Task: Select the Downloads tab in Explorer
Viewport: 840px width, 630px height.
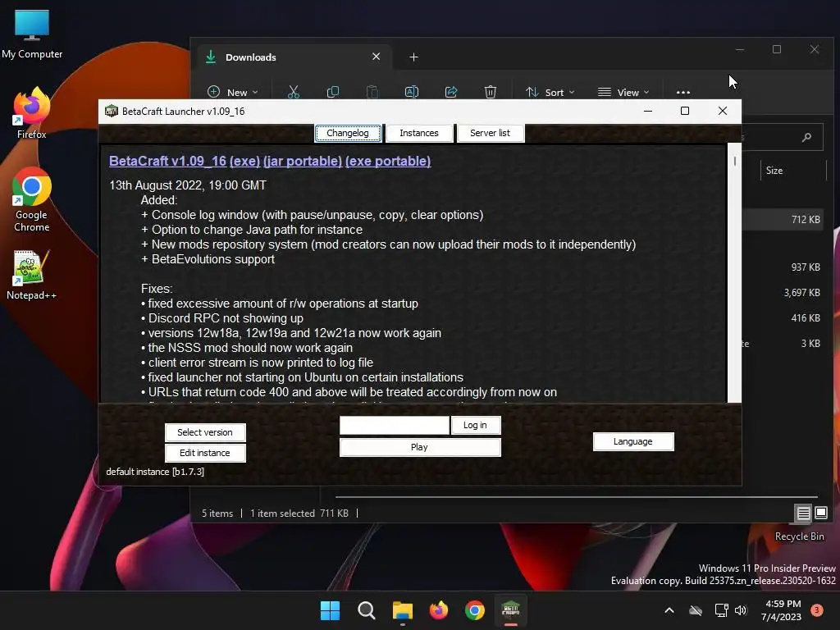Action: coord(294,57)
